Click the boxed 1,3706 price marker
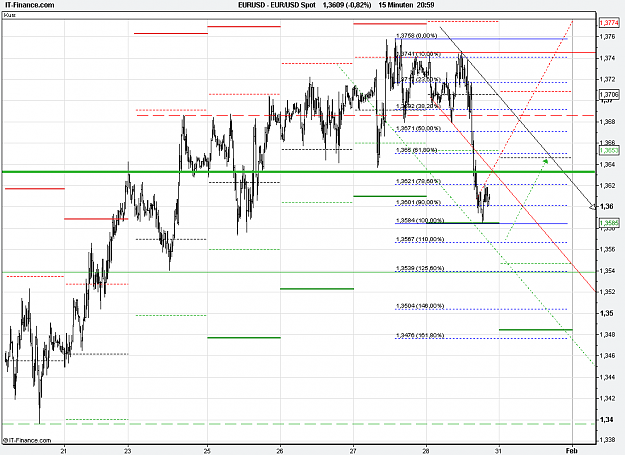This screenshot has width=625, height=455. (609, 94)
